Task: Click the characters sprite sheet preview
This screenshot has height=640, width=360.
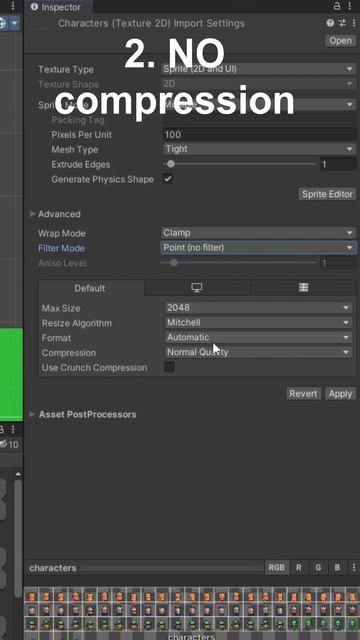Action: click(x=192, y=613)
